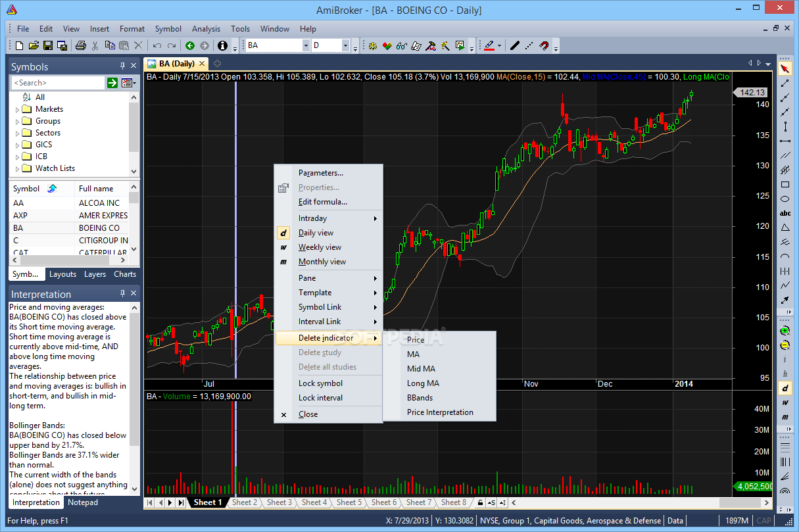This screenshot has width=799, height=532.
Task: Click the Open folder toolbar icon
Action: coord(34,45)
